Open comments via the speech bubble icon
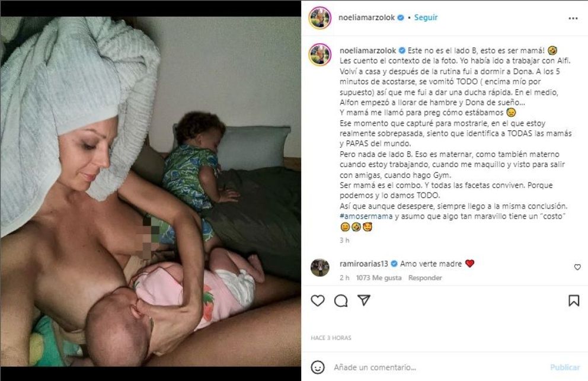This screenshot has width=588, height=381. 340,301
